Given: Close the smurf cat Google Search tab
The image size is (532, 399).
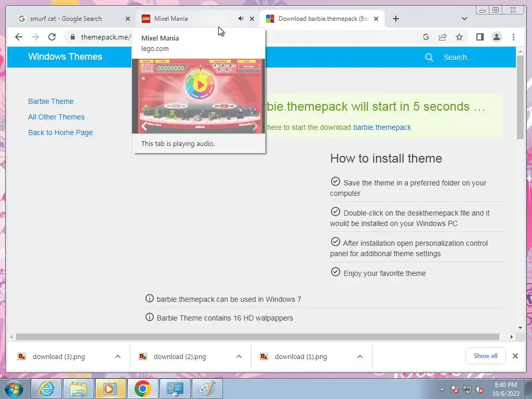Looking at the screenshot, I should (128, 19).
